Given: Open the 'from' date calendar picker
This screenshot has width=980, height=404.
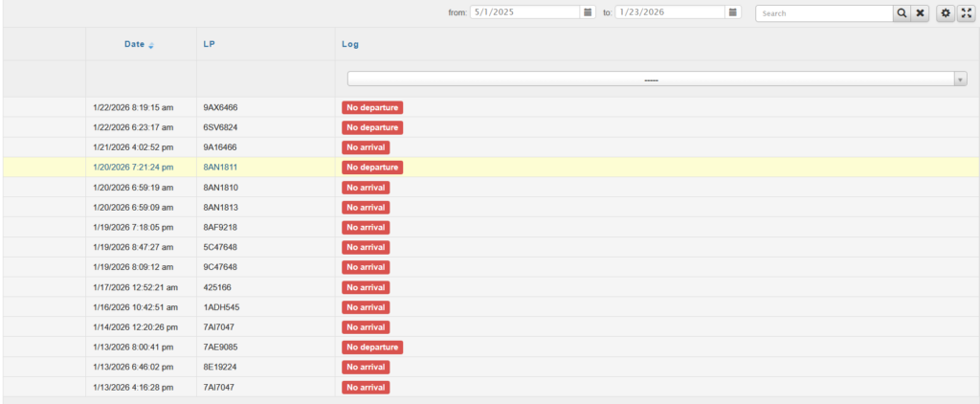Looking at the screenshot, I should 588,12.
